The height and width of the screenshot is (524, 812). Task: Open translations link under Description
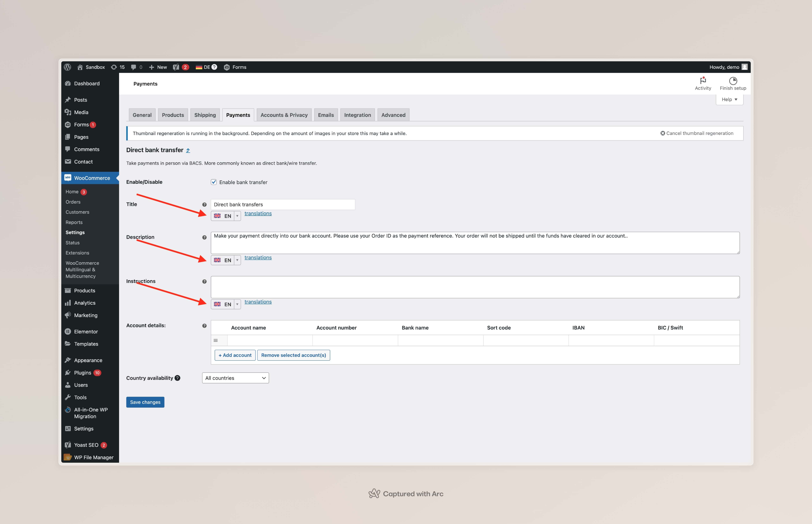point(258,258)
